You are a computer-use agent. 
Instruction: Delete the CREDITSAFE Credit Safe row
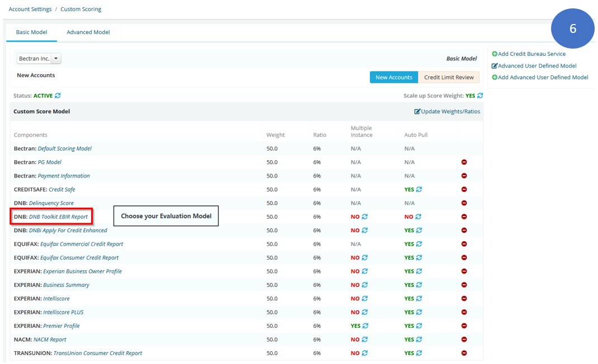click(464, 189)
